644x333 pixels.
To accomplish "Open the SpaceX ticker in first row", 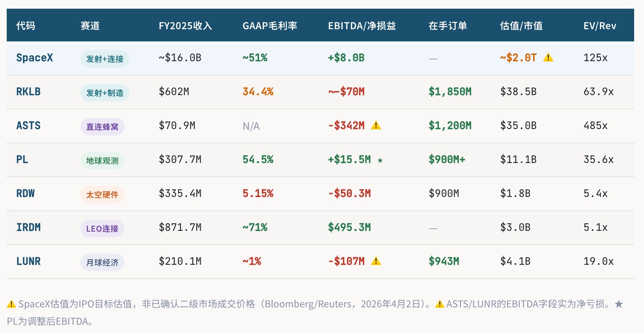I will [35, 58].
